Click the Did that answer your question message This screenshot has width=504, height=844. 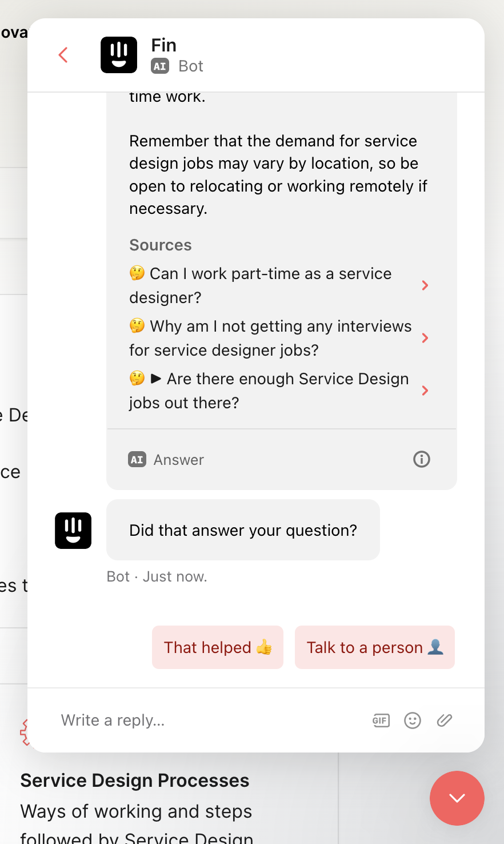coord(243,530)
